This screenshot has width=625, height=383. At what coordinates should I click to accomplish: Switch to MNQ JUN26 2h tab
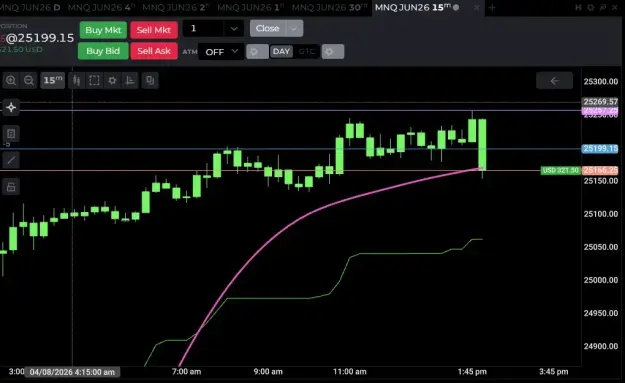click(176, 8)
